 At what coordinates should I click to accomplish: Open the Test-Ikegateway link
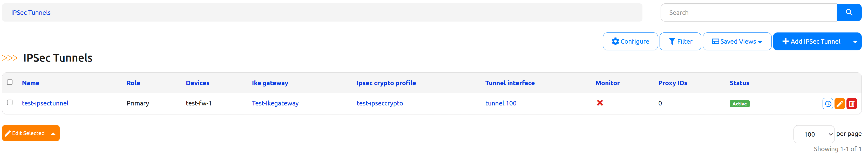click(275, 103)
